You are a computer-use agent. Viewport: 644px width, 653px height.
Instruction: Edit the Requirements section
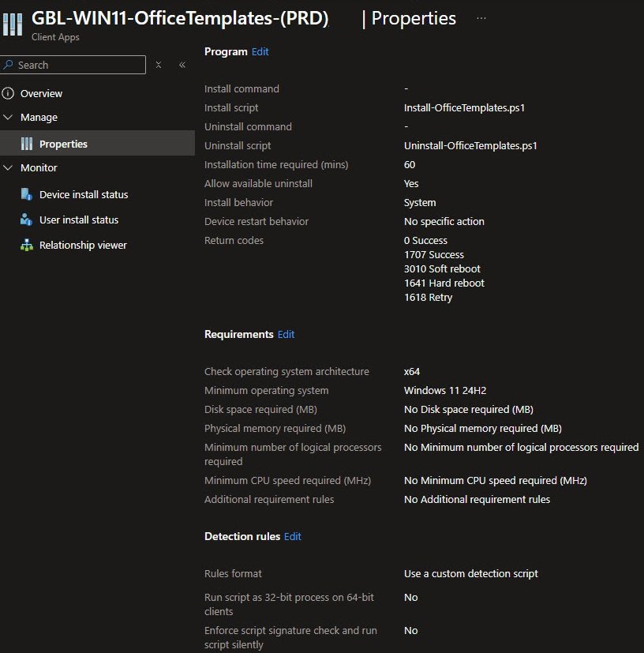pyautogui.click(x=286, y=334)
